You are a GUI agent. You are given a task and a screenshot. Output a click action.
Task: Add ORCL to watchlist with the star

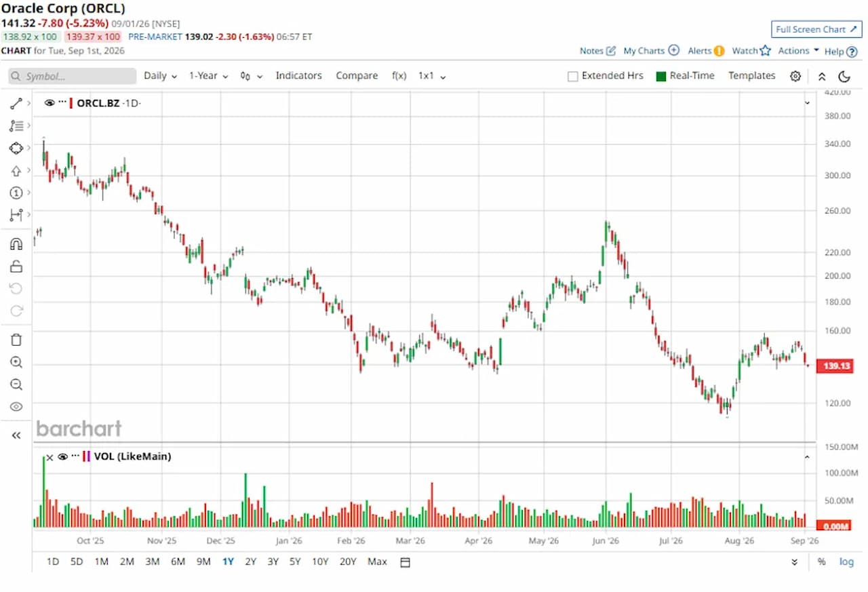coord(766,50)
